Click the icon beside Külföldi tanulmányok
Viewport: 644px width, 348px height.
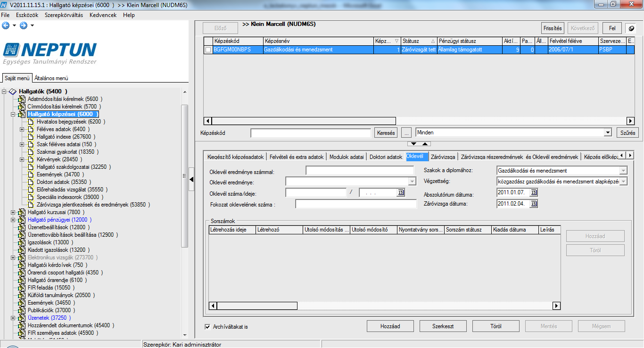point(22,295)
